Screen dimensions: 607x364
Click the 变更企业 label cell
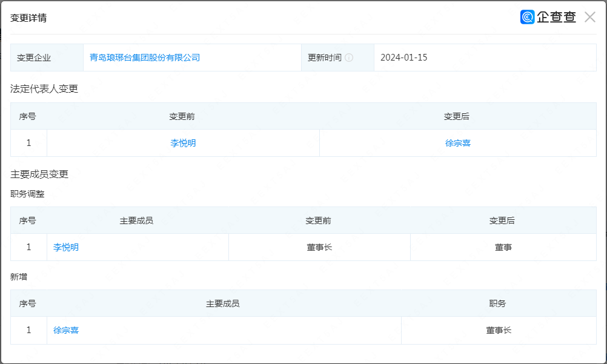tap(47, 58)
